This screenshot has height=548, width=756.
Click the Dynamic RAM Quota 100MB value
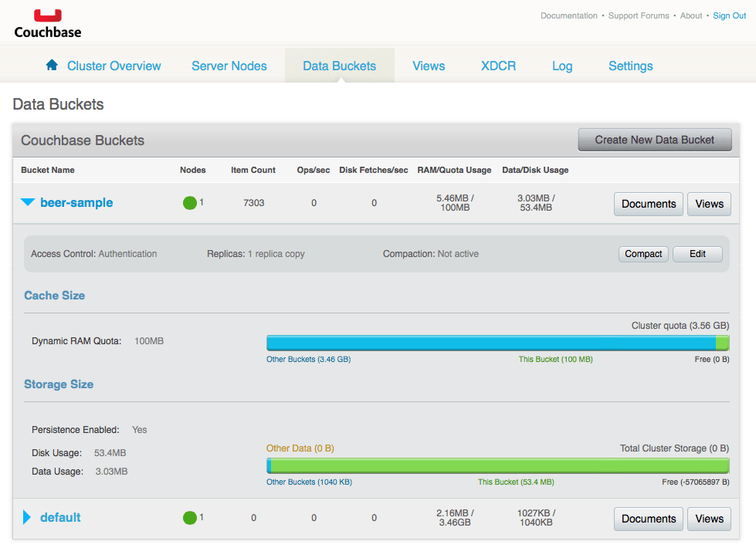coord(149,341)
